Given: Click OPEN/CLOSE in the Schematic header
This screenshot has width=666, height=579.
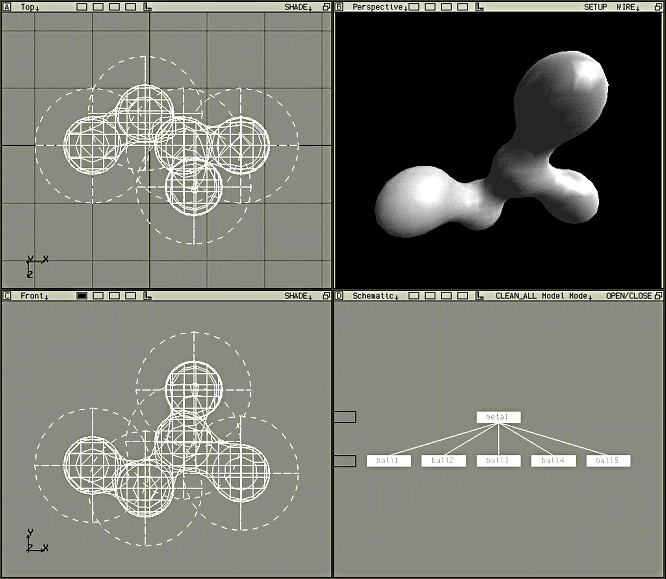Looking at the screenshot, I should 629,296.
